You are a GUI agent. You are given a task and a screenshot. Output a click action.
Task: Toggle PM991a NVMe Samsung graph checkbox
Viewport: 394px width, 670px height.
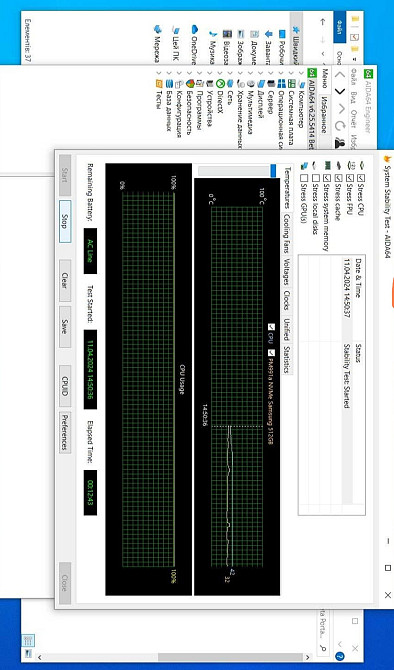[x=271, y=353]
